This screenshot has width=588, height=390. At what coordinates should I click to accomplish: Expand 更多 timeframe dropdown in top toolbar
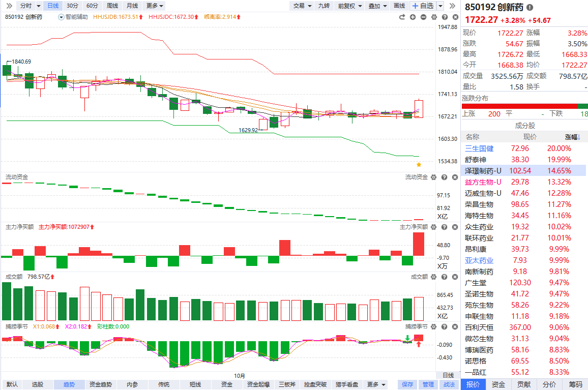point(155,6)
